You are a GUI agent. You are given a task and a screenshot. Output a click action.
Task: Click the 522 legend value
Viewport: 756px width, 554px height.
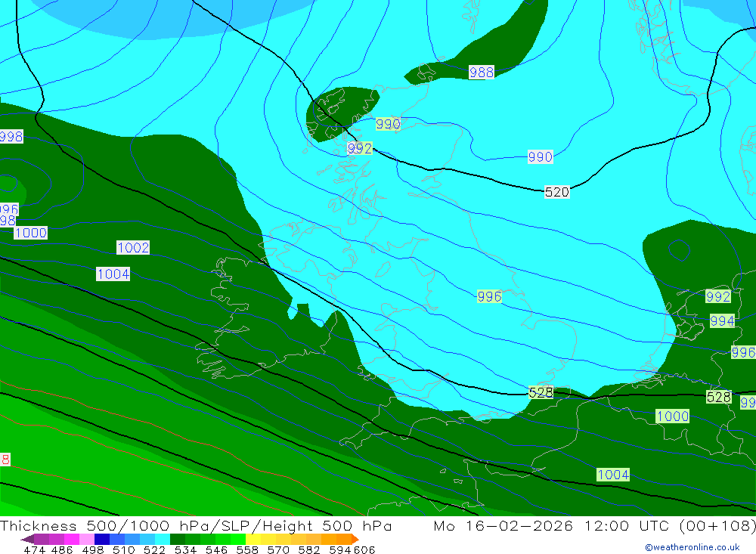[154, 549]
